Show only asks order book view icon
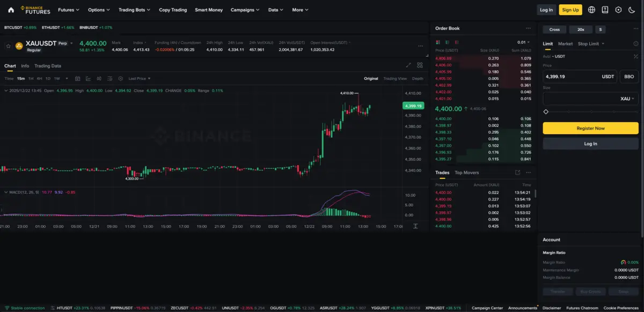This screenshot has height=312, width=644. coord(457,42)
